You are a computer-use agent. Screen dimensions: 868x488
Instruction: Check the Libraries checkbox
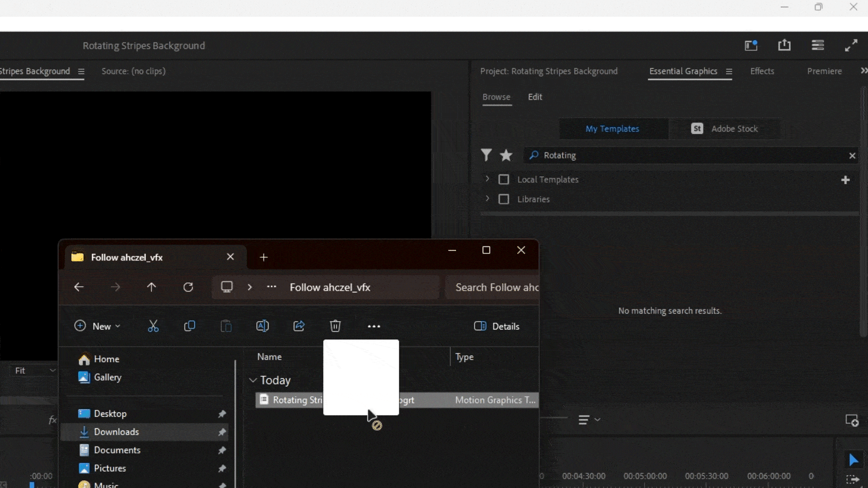[504, 199]
